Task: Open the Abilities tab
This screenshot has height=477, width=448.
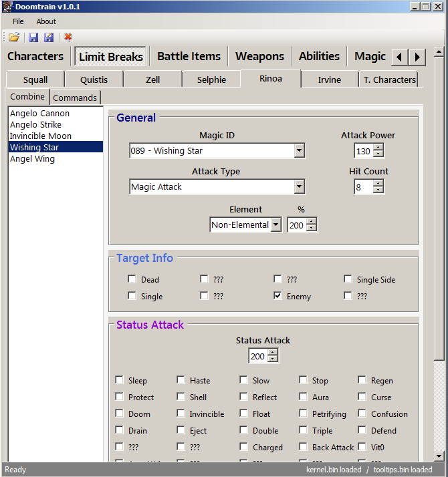Action: (x=319, y=56)
